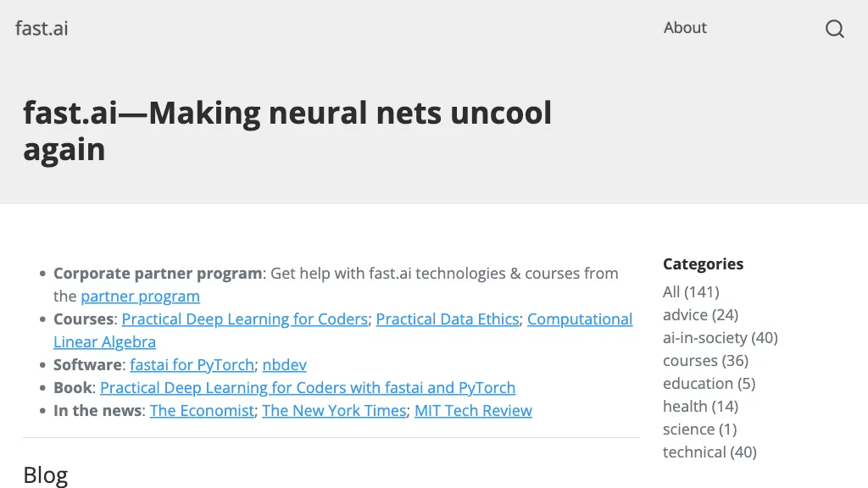868x488 pixels.
Task: Open the nbdev software link
Action: coord(284,365)
